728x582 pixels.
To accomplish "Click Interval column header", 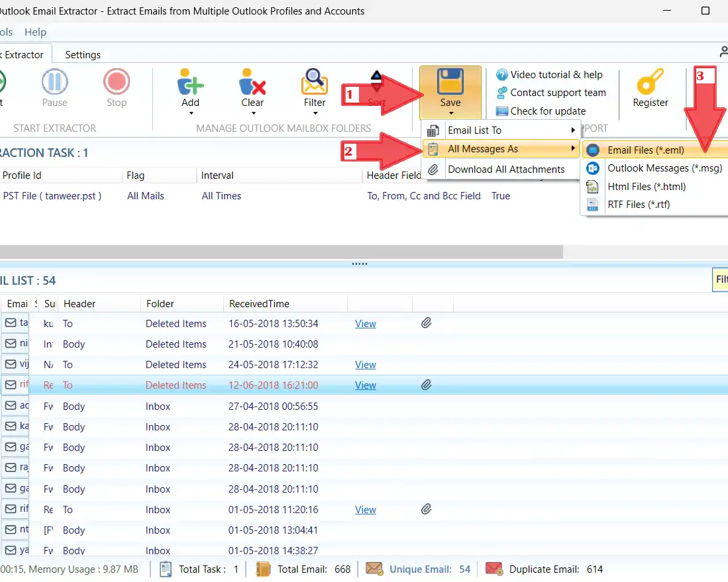I will pos(279,175).
